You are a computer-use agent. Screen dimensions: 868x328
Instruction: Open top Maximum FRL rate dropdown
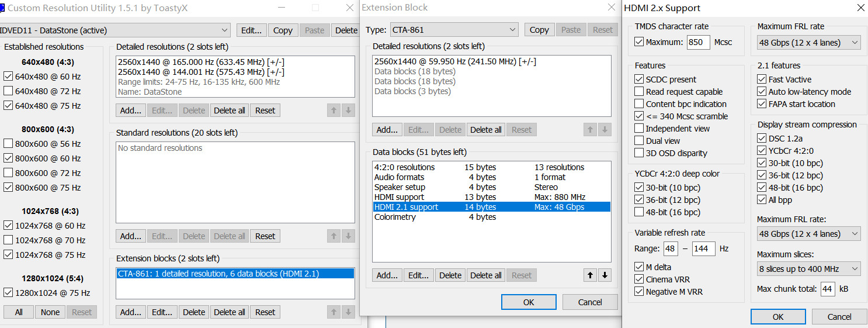coord(808,43)
